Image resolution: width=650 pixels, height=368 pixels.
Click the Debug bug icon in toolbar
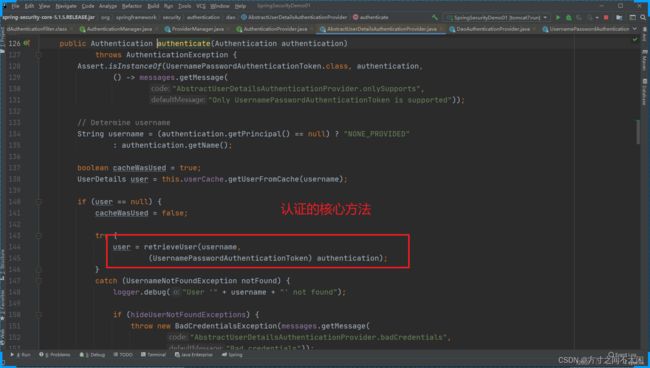(569, 17)
